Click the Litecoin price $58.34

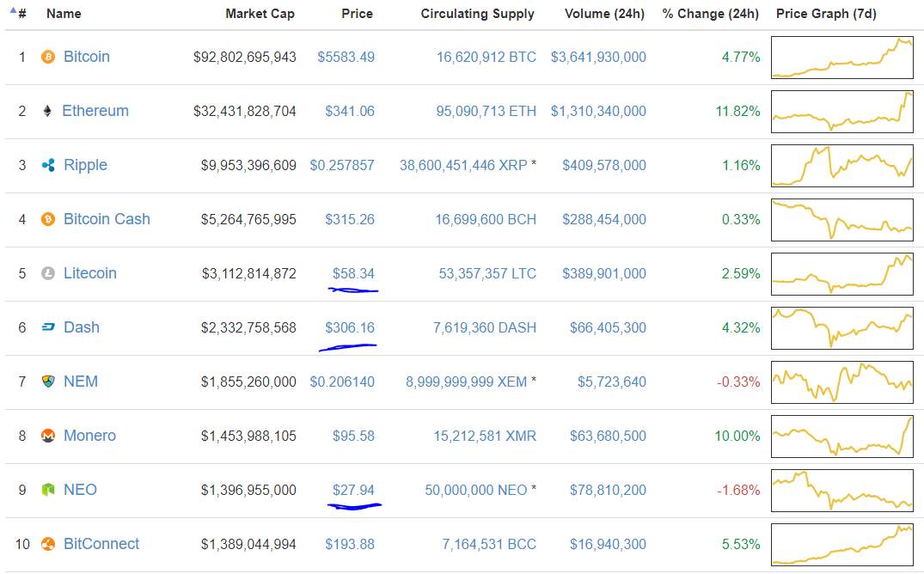[x=353, y=274]
